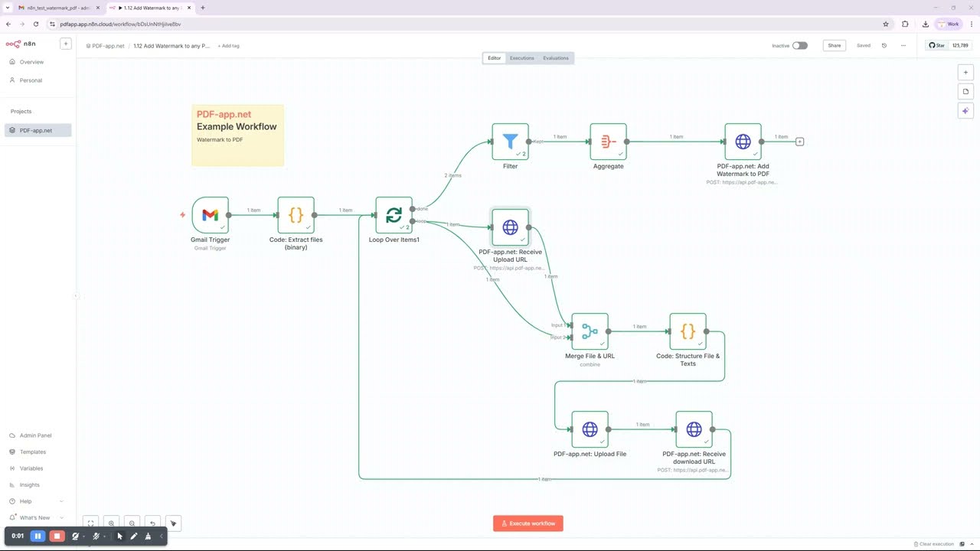Expand the Help menu in sidebar
The width and height of the screenshot is (980, 551).
(36, 501)
